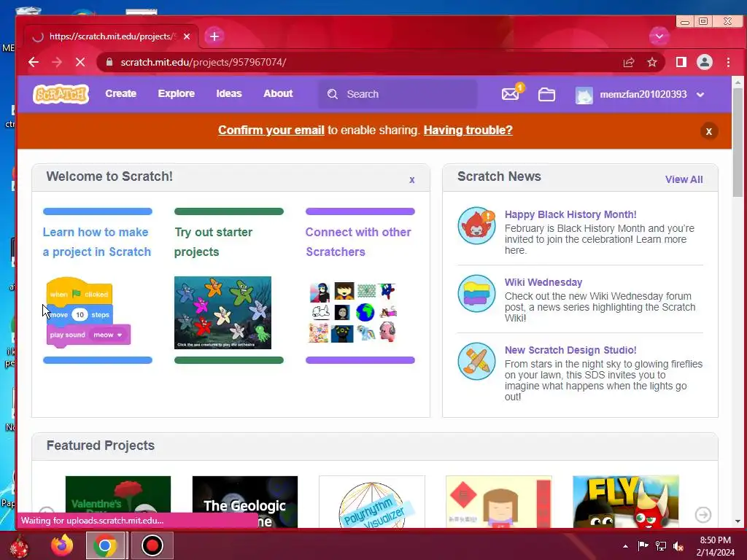
Task: Click the Chrome taskbar icon
Action: 105,545
